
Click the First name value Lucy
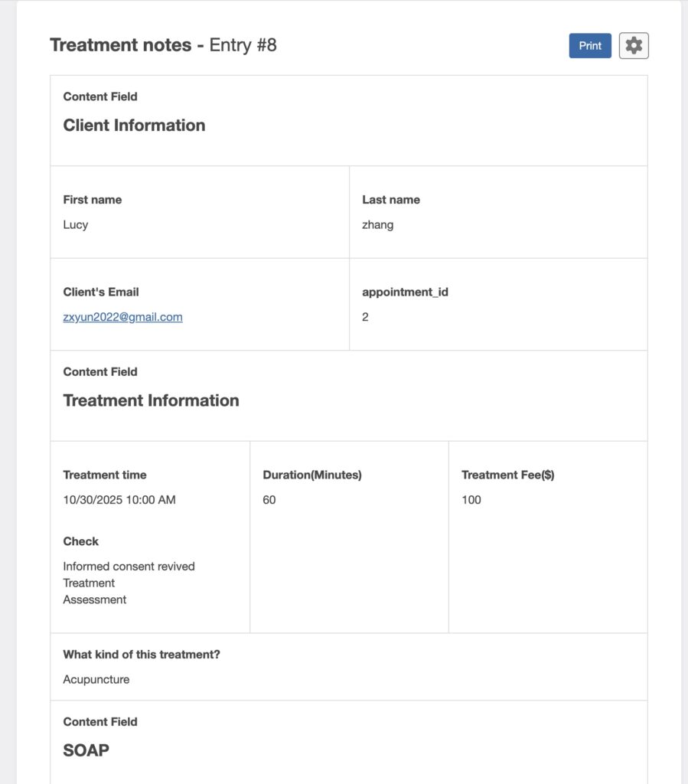click(x=76, y=225)
